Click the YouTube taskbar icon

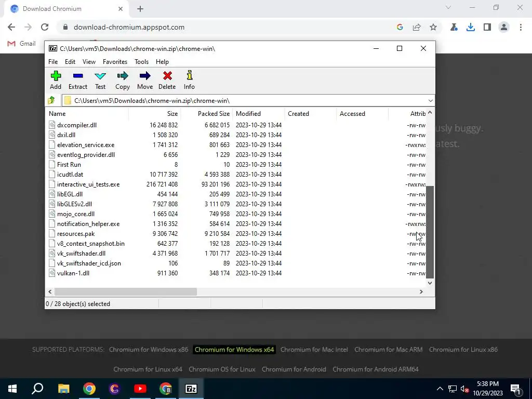[x=140, y=389]
